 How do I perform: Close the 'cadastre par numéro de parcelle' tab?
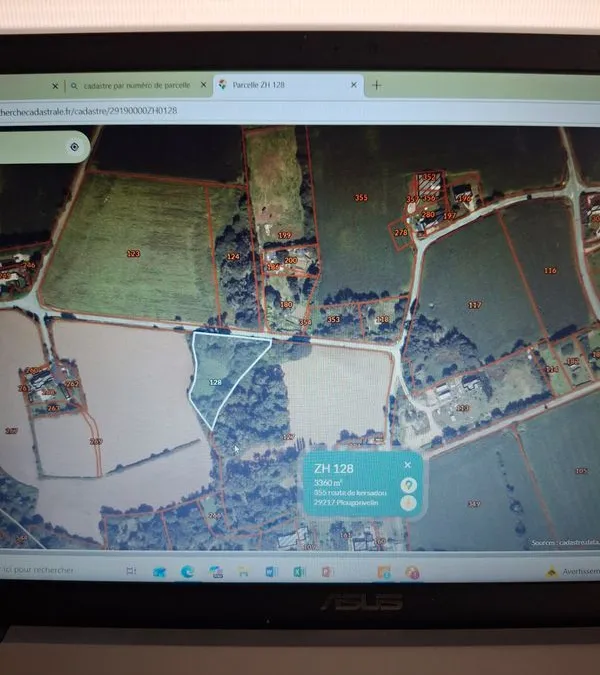[x=204, y=85]
